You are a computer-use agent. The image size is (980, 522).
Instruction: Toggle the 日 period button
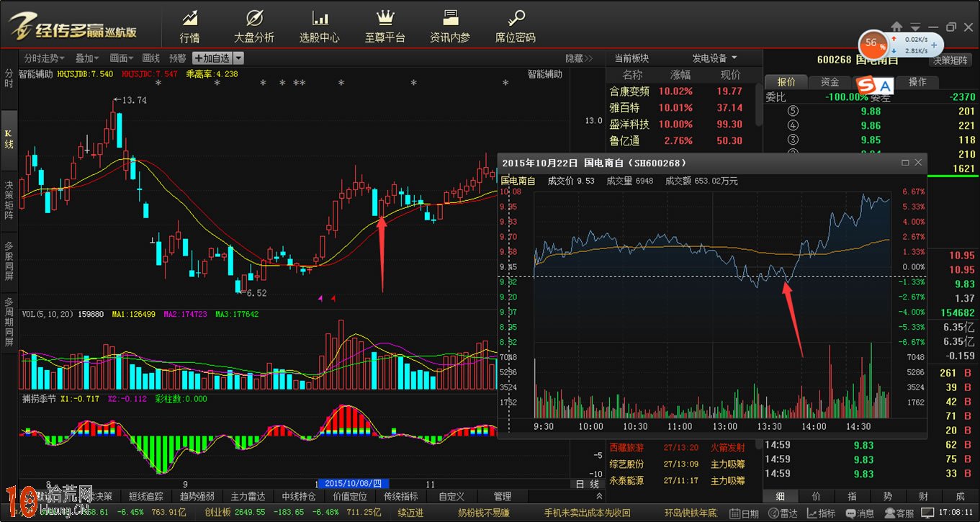pos(580,485)
